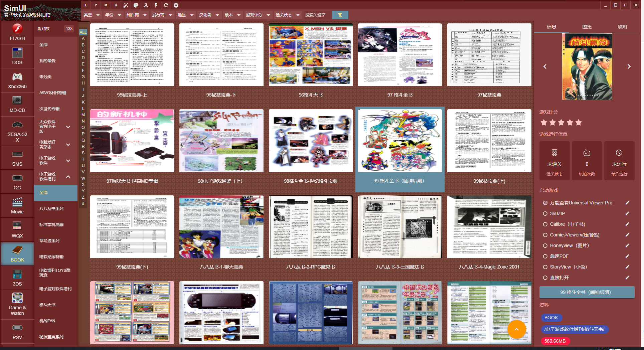The height and width of the screenshot is (350, 644).
Task: Open the MD-CD platform
Action: tap(17, 104)
